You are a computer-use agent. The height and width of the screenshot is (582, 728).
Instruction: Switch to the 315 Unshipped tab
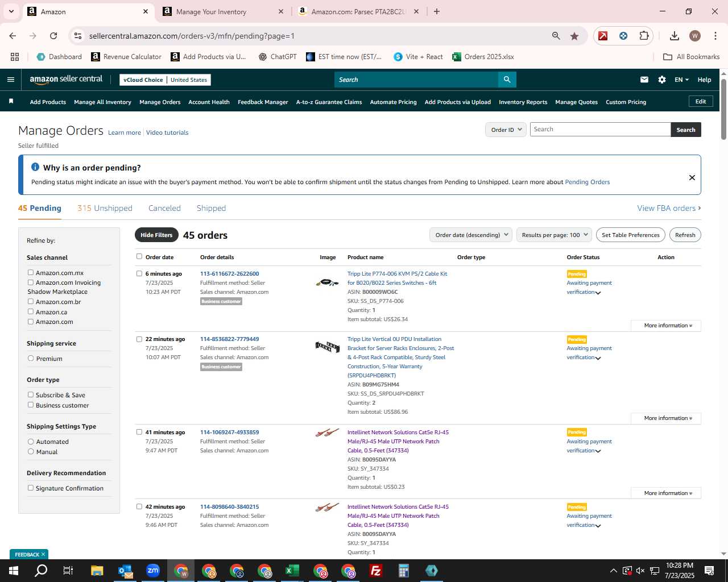(105, 208)
